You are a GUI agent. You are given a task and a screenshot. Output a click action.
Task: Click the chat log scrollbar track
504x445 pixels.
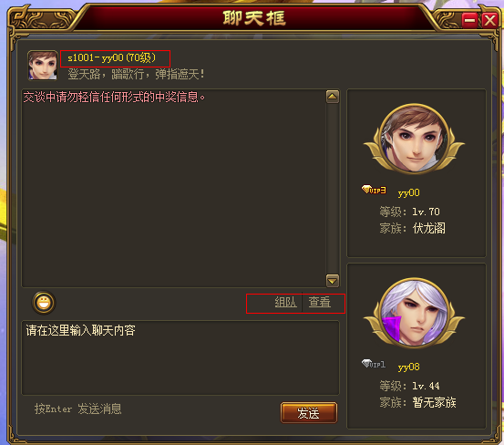click(333, 189)
